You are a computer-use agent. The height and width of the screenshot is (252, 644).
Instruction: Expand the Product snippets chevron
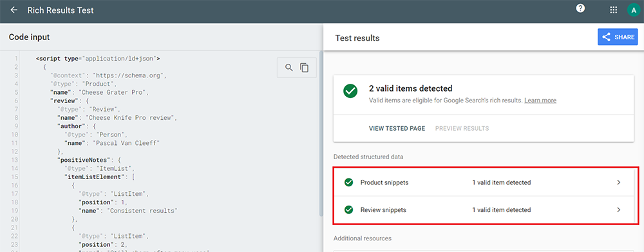[619, 182]
